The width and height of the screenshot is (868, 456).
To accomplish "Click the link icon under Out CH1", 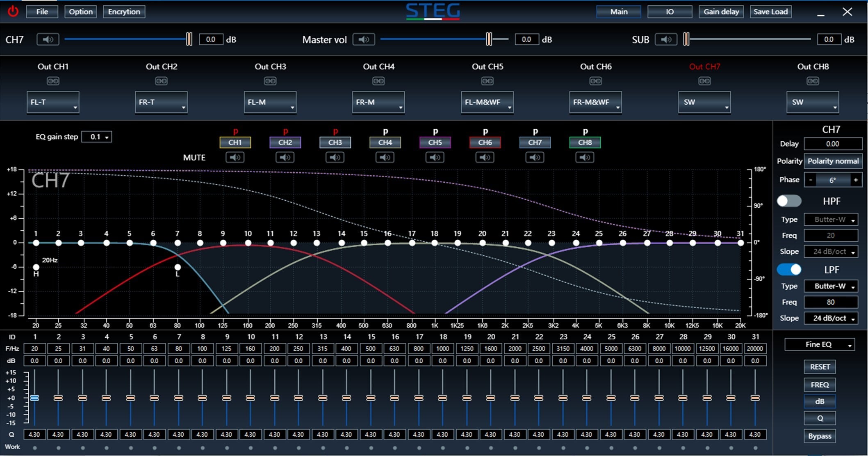I will coord(53,81).
